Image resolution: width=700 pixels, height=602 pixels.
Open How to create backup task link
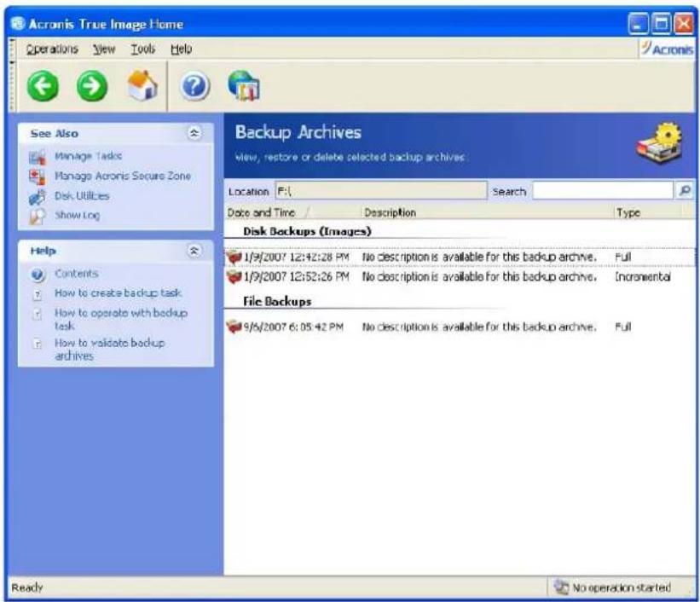(118, 293)
